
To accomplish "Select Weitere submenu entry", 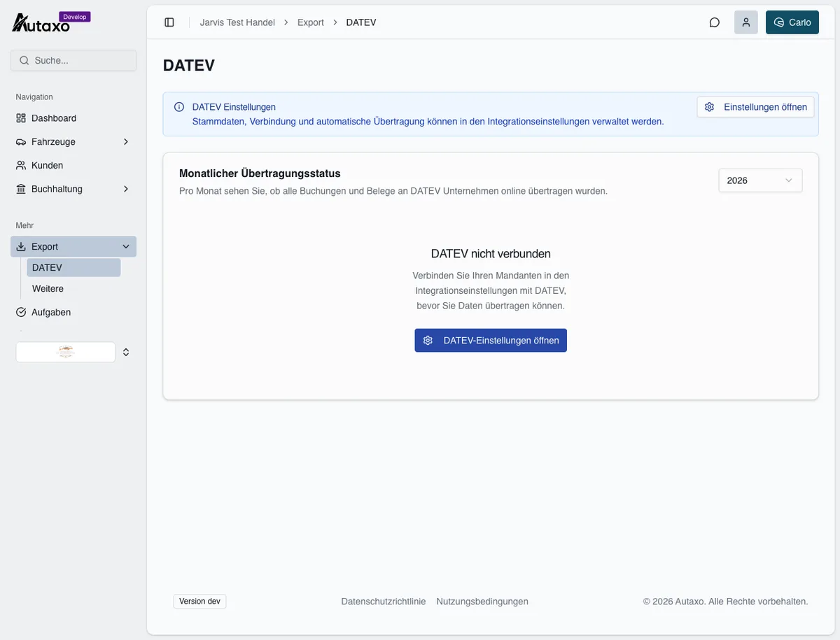I will pyautogui.click(x=73, y=289).
